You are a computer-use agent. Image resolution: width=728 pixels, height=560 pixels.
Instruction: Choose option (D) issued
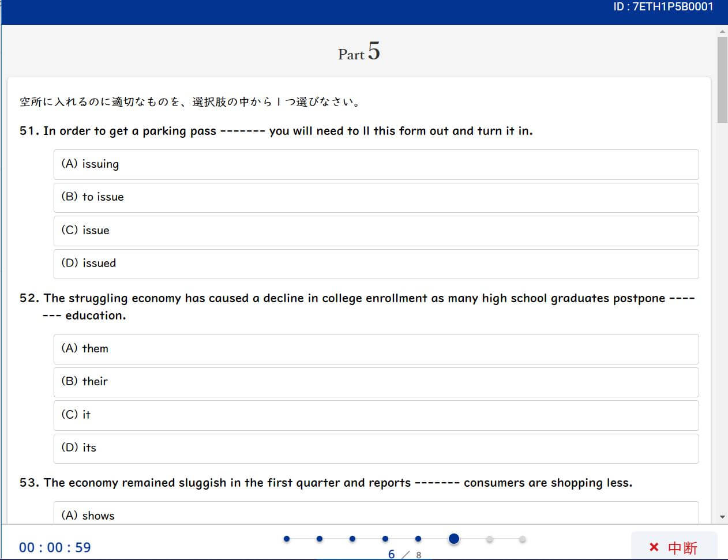(x=376, y=264)
